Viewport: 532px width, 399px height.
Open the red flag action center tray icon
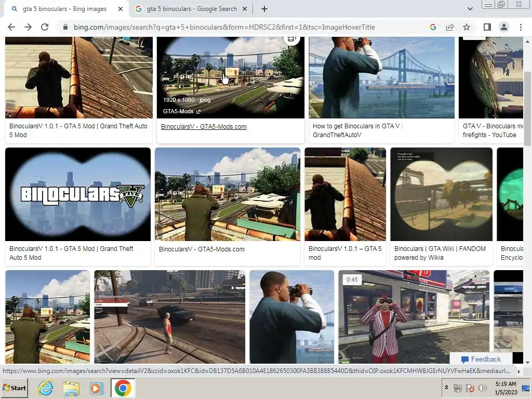470,388
